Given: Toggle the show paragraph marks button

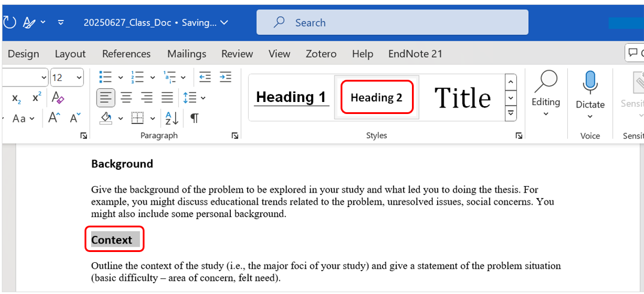Looking at the screenshot, I should click(x=194, y=118).
